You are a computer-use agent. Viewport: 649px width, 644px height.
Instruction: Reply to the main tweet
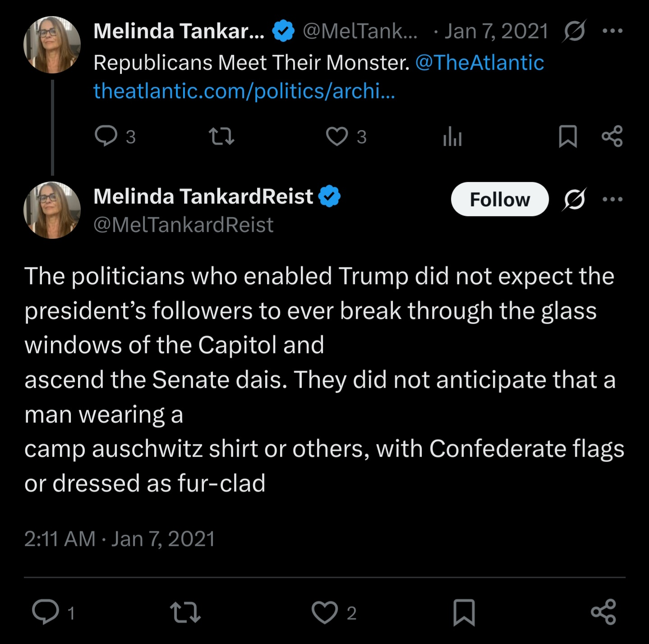click(46, 612)
